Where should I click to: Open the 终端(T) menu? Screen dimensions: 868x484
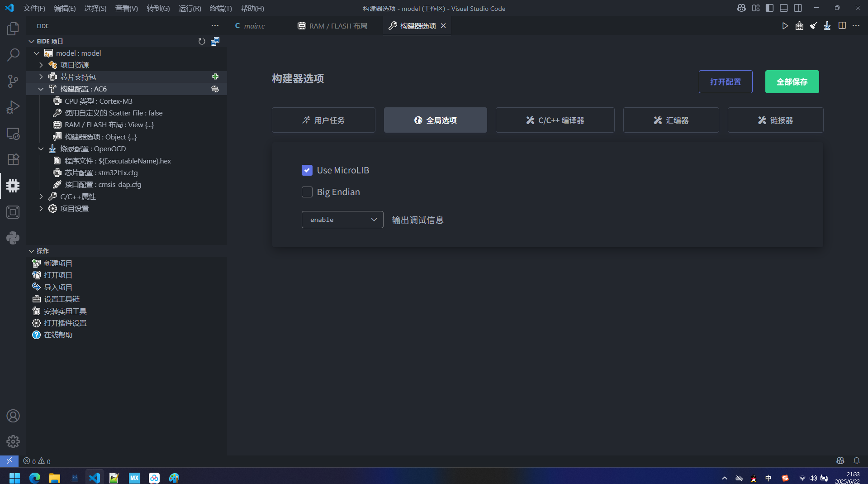tap(220, 8)
